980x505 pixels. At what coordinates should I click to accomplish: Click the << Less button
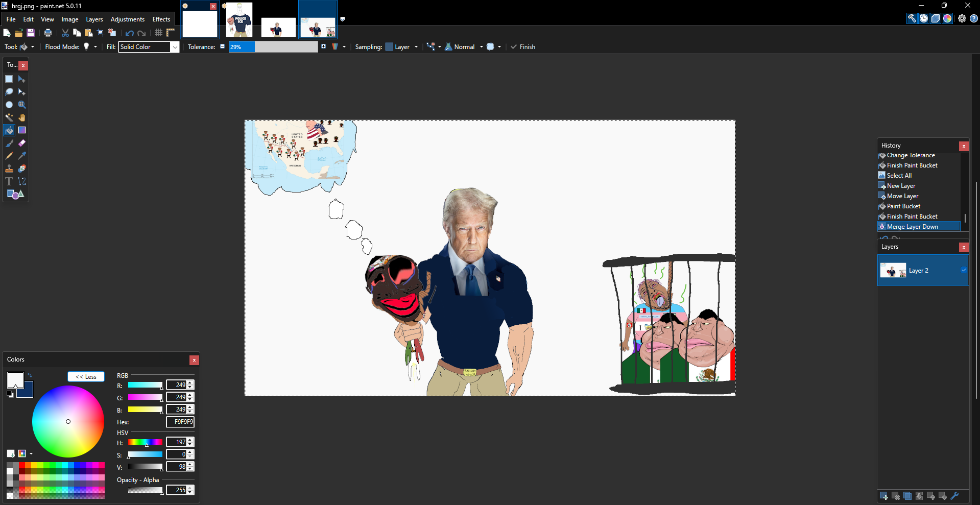(86, 376)
